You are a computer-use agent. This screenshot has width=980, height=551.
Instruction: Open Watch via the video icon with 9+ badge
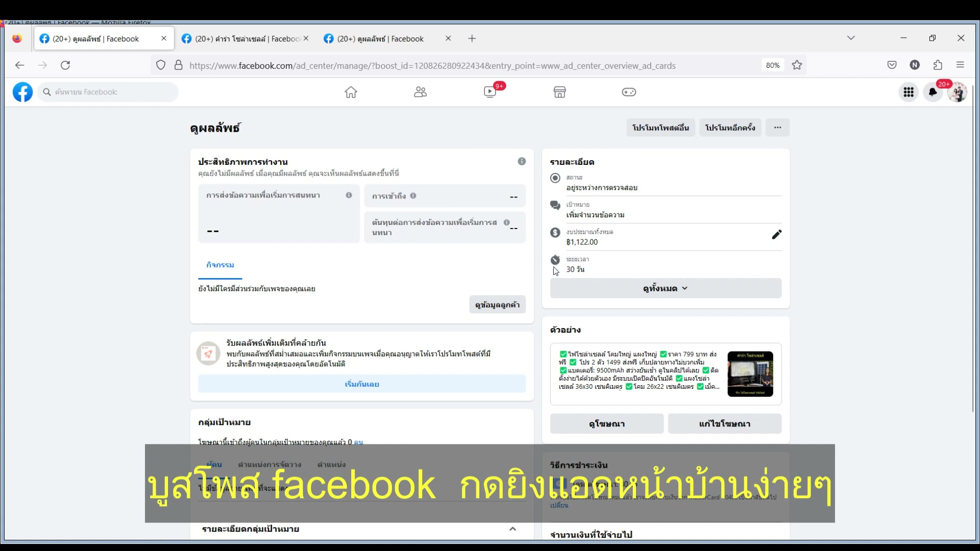490,92
